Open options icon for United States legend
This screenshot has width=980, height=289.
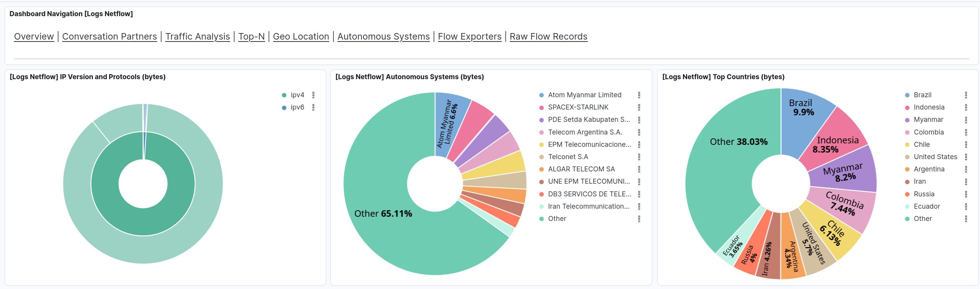[966, 157]
